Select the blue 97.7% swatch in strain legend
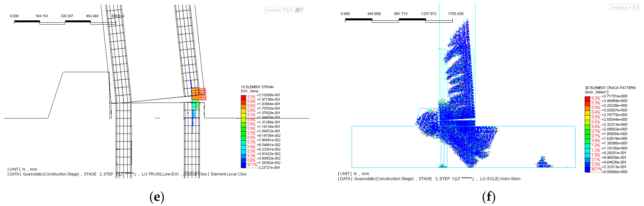Viewport: 644px width, 206px height. pos(243,165)
